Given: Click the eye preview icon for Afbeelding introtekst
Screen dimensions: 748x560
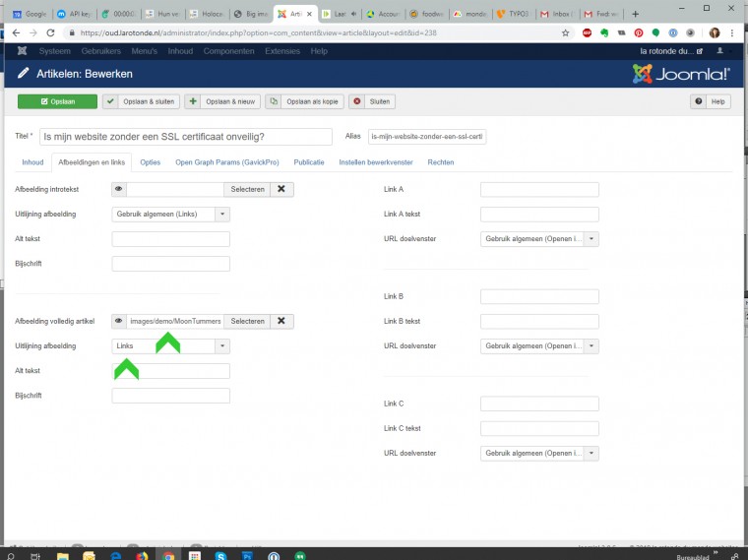Looking at the screenshot, I should [119, 189].
